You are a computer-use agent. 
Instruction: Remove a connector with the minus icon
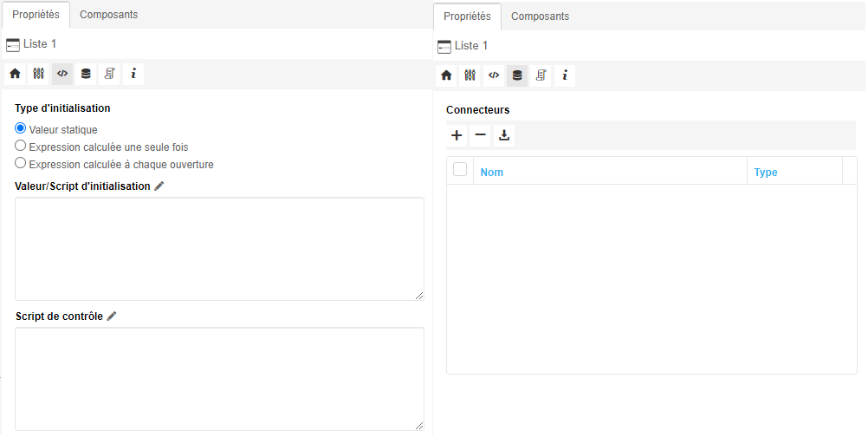coord(481,135)
